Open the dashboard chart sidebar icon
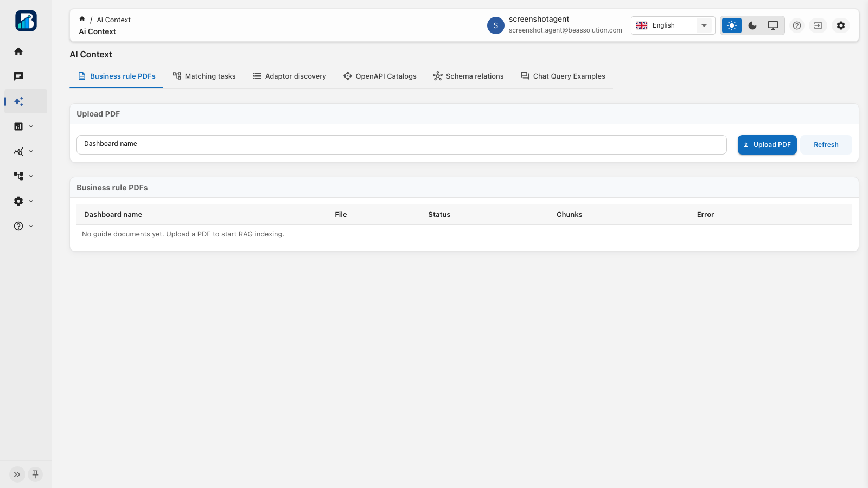Screen dimensions: 868x488 point(18,126)
